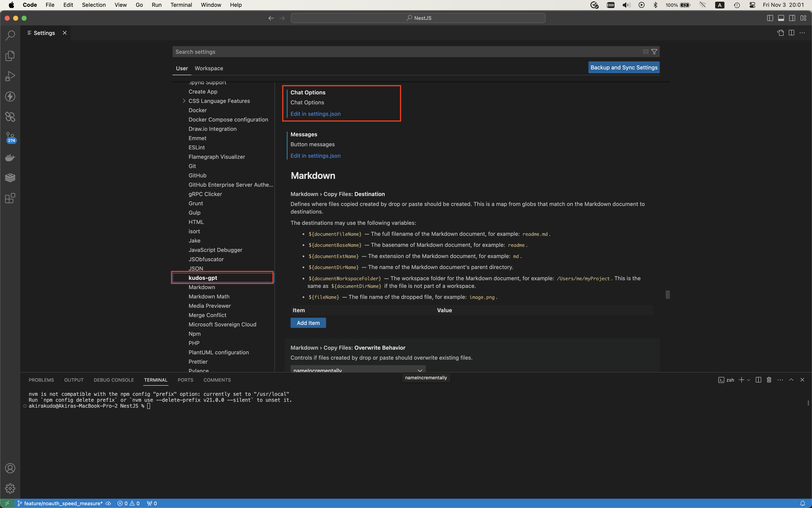Open Overwrite Behavior nameIncrementally dropdown
Viewport: 812px width, 508px height.
(x=358, y=369)
